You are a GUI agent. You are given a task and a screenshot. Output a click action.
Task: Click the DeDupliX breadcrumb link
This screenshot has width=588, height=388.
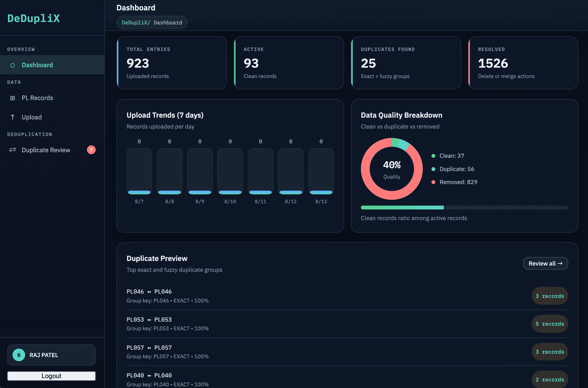coord(134,22)
